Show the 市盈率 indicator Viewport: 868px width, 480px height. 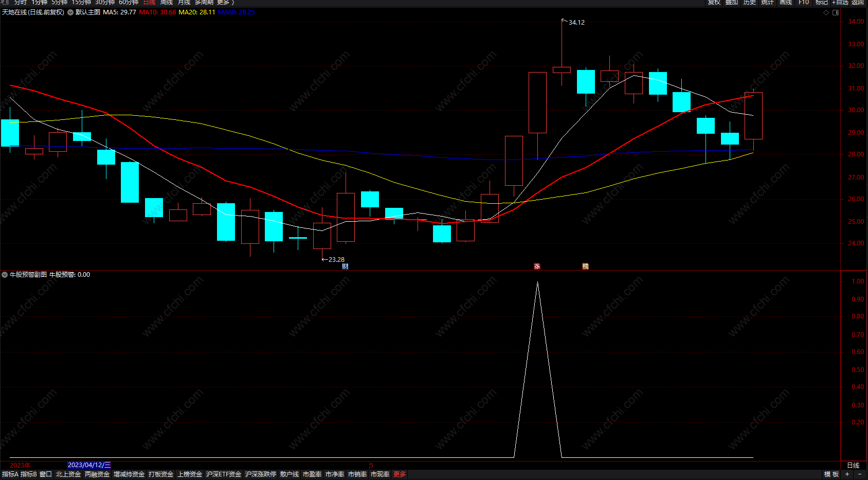[312, 474]
